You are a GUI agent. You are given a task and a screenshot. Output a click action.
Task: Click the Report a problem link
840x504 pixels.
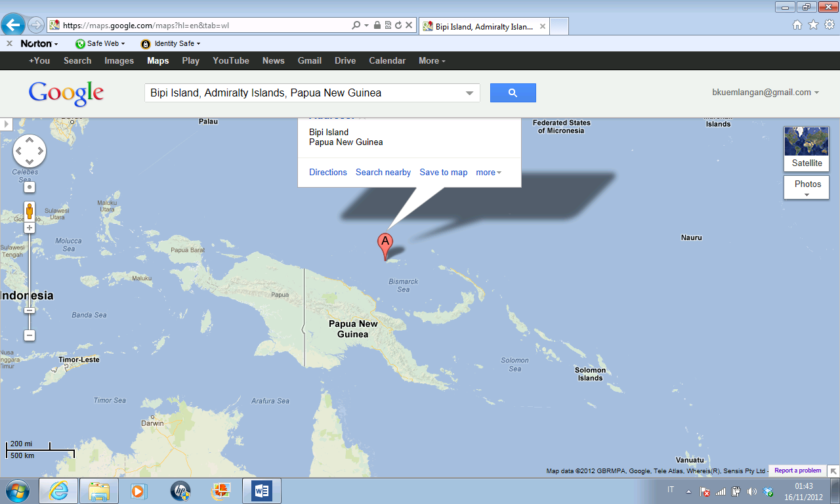click(797, 471)
